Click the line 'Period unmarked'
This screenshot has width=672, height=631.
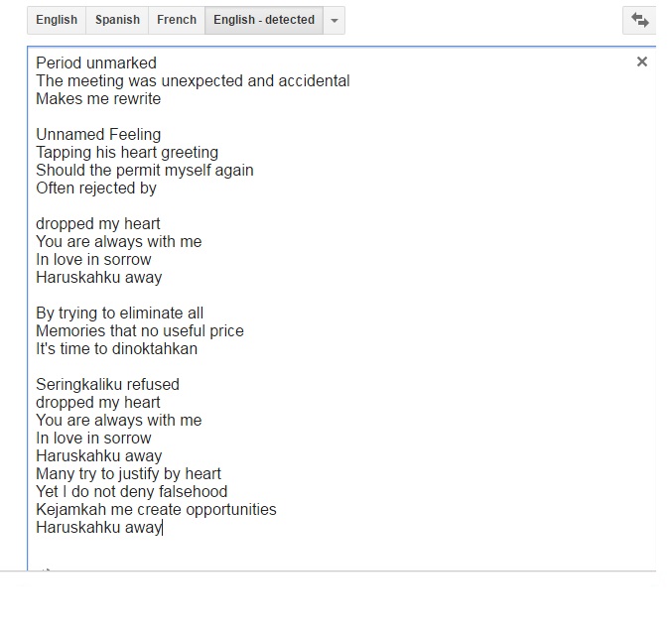[96, 63]
